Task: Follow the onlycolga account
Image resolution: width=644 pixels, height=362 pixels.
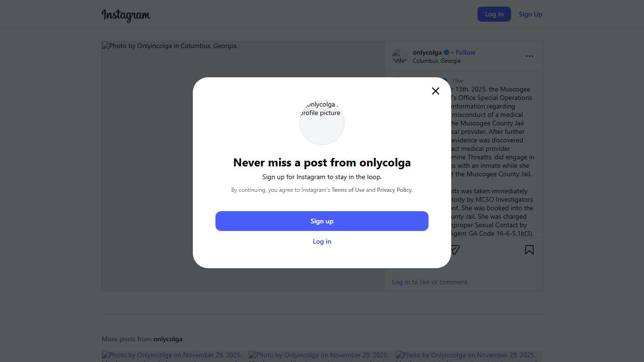Action: (465, 52)
